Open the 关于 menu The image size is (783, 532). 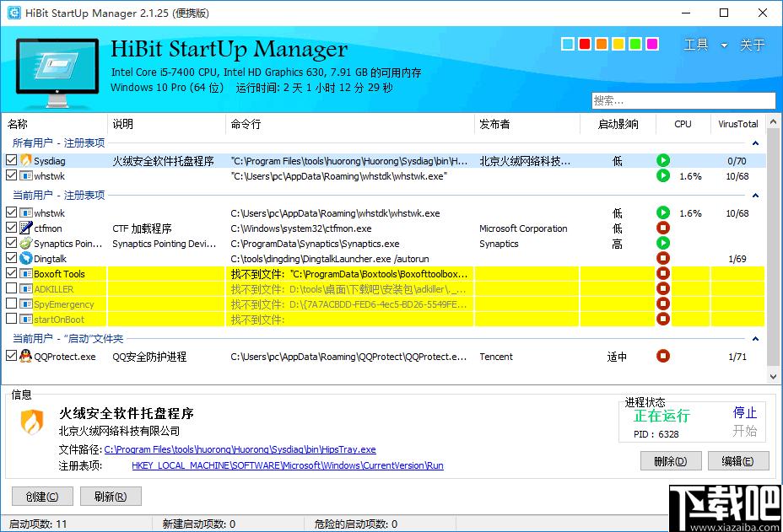[753, 45]
